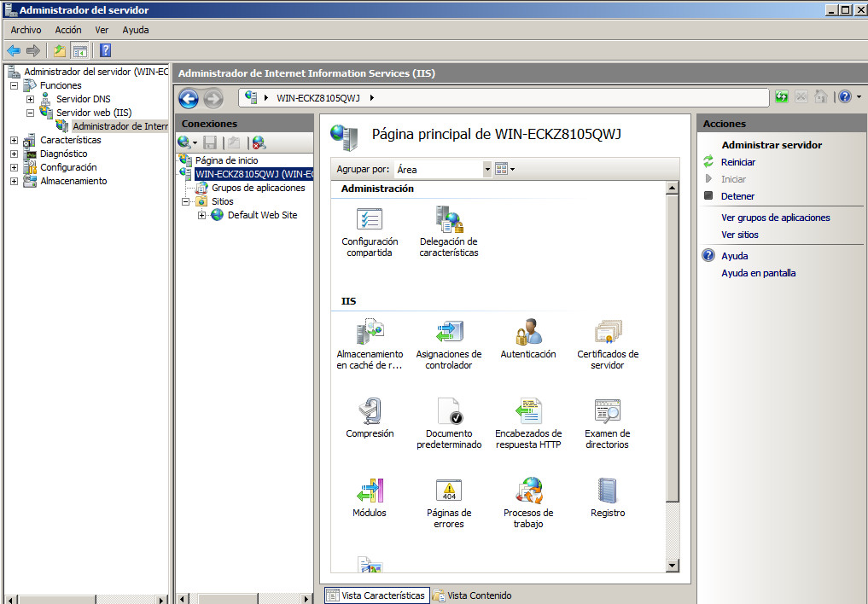Click Reiniciar in Acciones panel

737,162
